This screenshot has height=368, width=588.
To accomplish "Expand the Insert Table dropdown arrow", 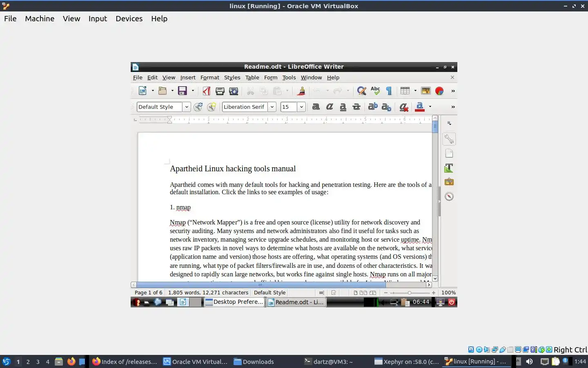I will (x=415, y=91).
